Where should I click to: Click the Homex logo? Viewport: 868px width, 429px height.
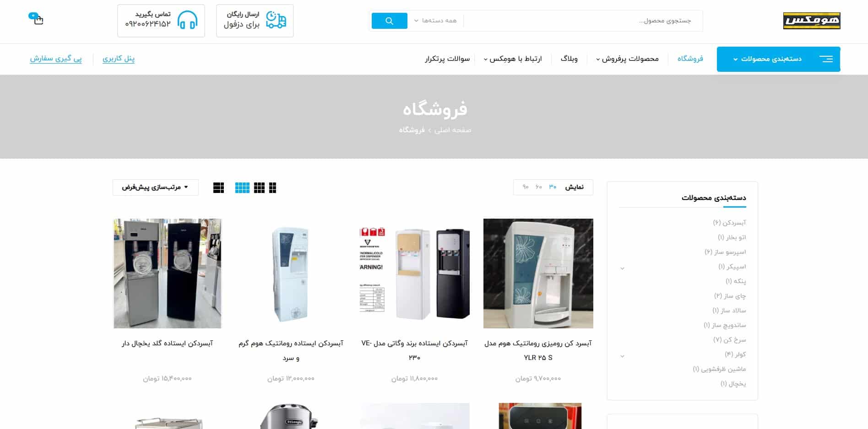tap(812, 21)
